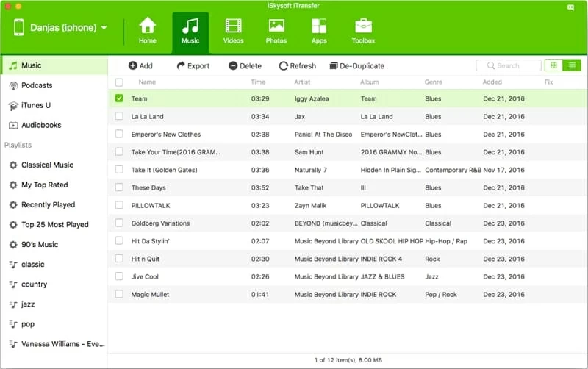The height and width of the screenshot is (369, 588).
Task: Click the Refresh toolbar icon
Action: [284, 66]
